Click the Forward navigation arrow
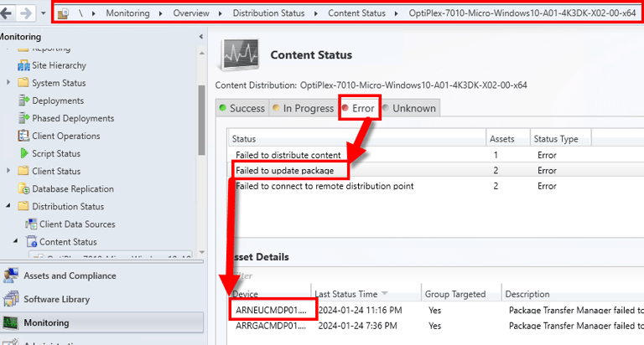Screen dimensions: 644x345 [26, 13]
